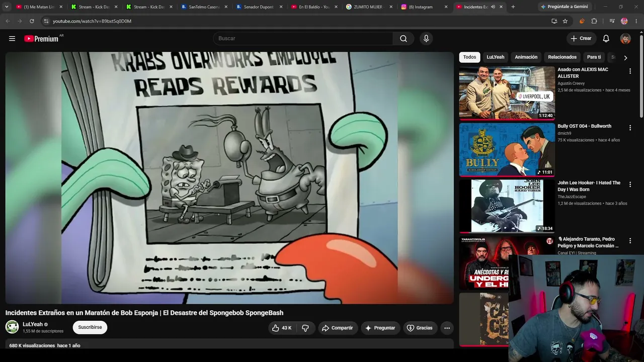Open the YouTube hamburger guide menu
Viewport: 644px width, 362px height.
coord(12,39)
